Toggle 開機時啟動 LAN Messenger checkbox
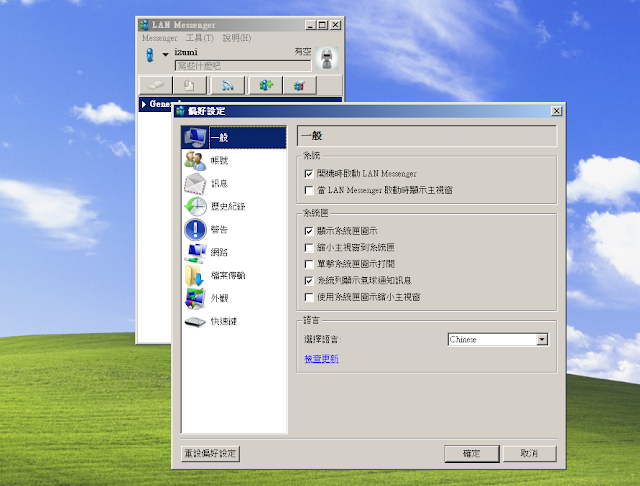Screen dimensions: 640x486 pos(309,174)
